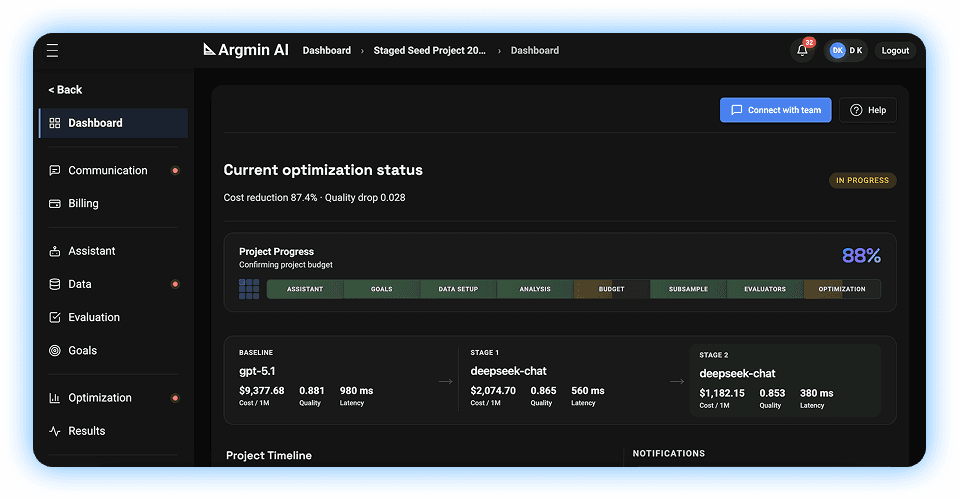Click the Goals target icon
959x500 pixels.
click(54, 350)
